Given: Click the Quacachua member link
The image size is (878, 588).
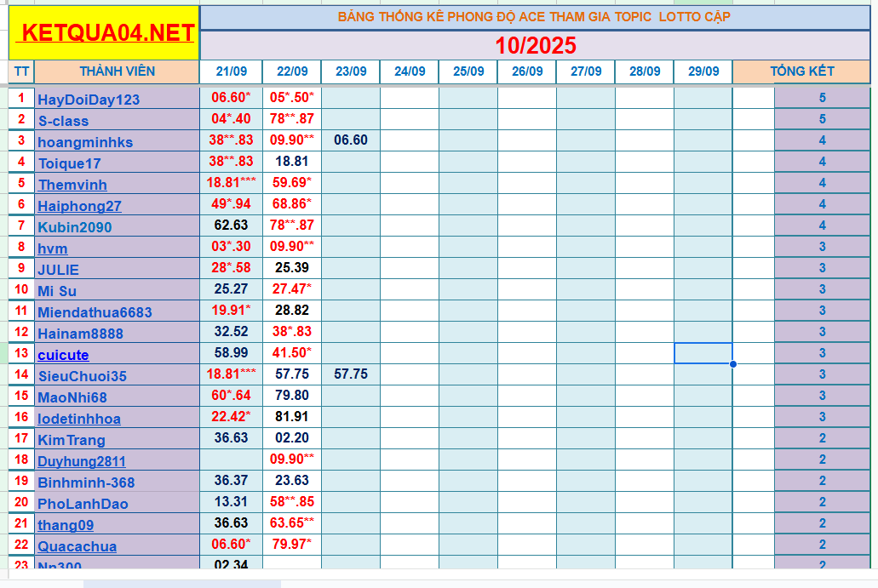Looking at the screenshot, I should pos(77,546).
